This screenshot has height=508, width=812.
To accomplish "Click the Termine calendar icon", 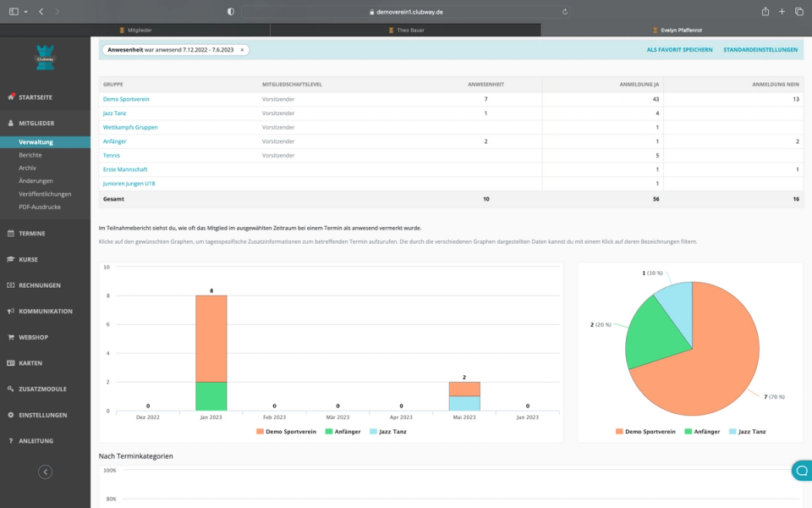I will tap(11, 234).
